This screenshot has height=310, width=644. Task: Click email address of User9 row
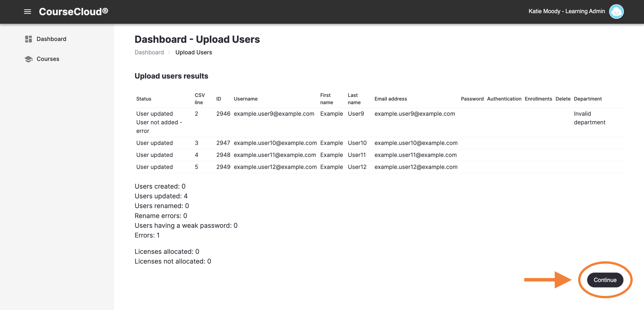pyautogui.click(x=415, y=114)
